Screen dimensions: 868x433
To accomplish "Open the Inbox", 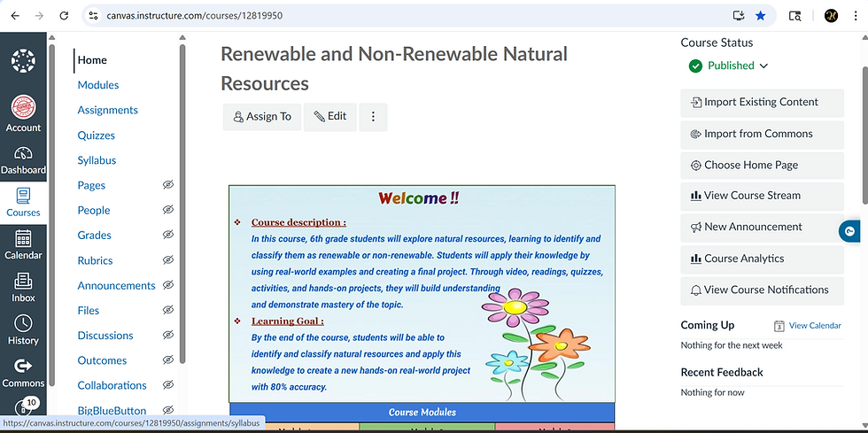I will click(x=23, y=288).
